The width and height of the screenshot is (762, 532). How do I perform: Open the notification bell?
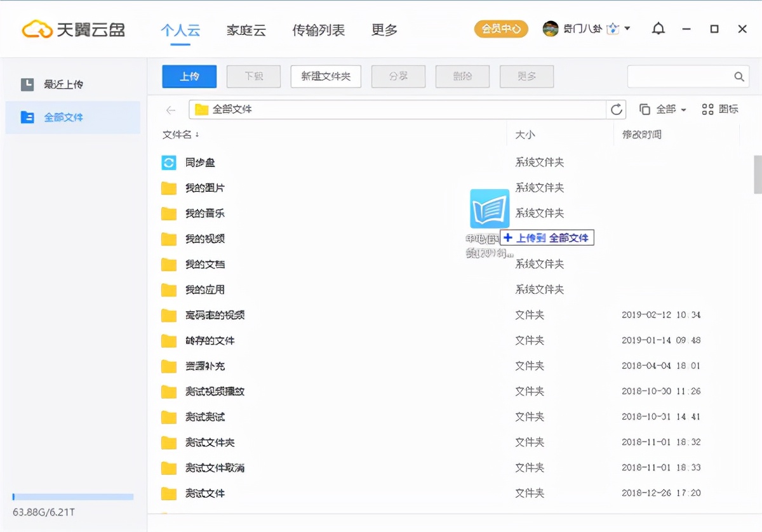point(658,29)
